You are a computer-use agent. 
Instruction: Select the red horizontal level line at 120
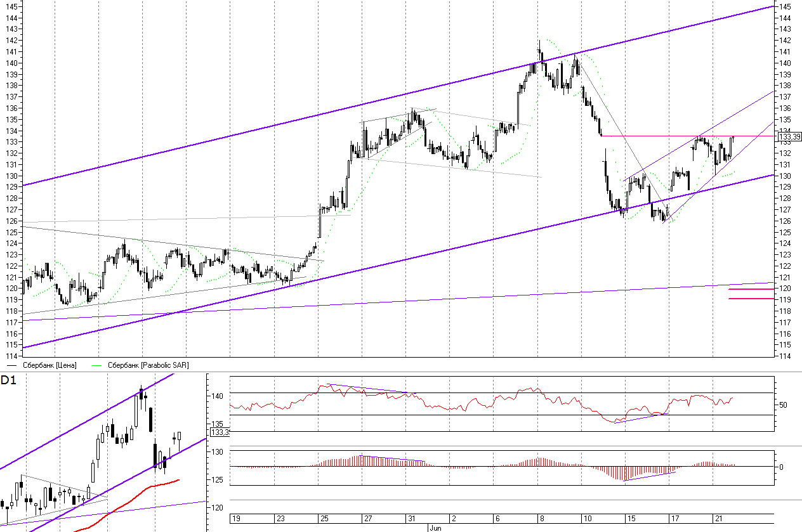point(751,289)
